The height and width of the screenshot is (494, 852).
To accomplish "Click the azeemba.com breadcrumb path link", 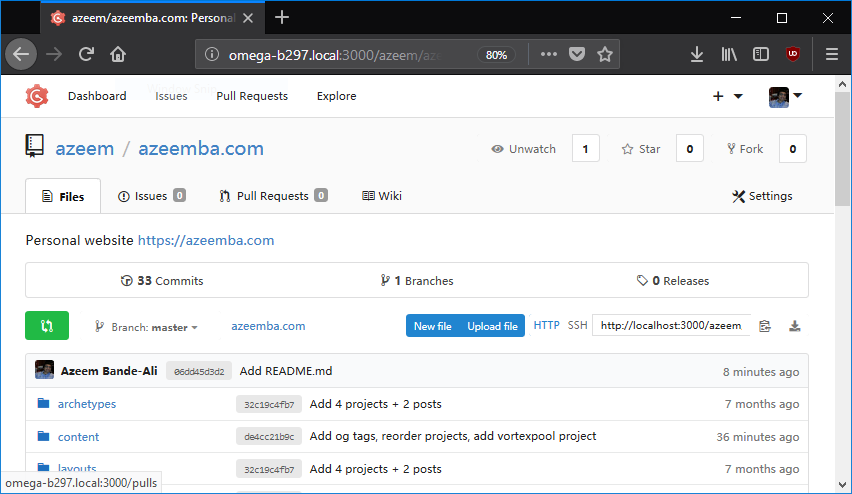I will point(268,326).
